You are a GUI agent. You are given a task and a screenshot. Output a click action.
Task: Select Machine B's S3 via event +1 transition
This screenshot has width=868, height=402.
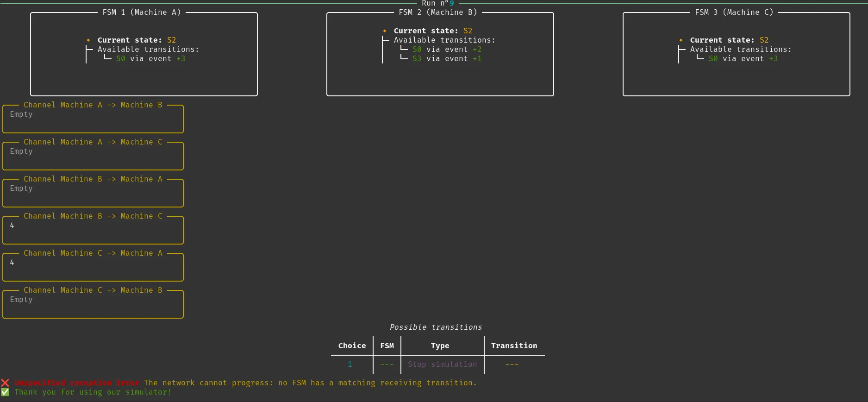(447, 59)
